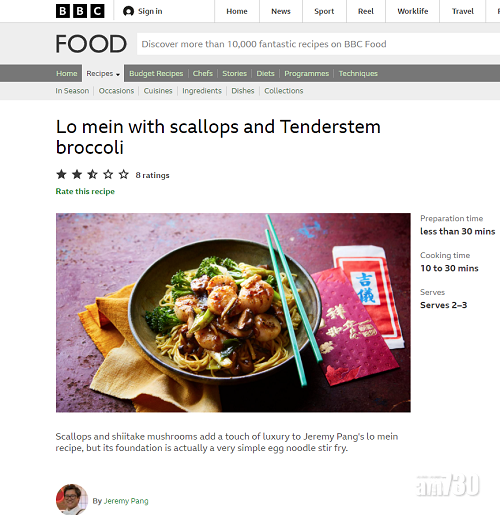Image resolution: width=500 pixels, height=515 pixels.
Task: Select the third rating star
Action: tap(92, 174)
